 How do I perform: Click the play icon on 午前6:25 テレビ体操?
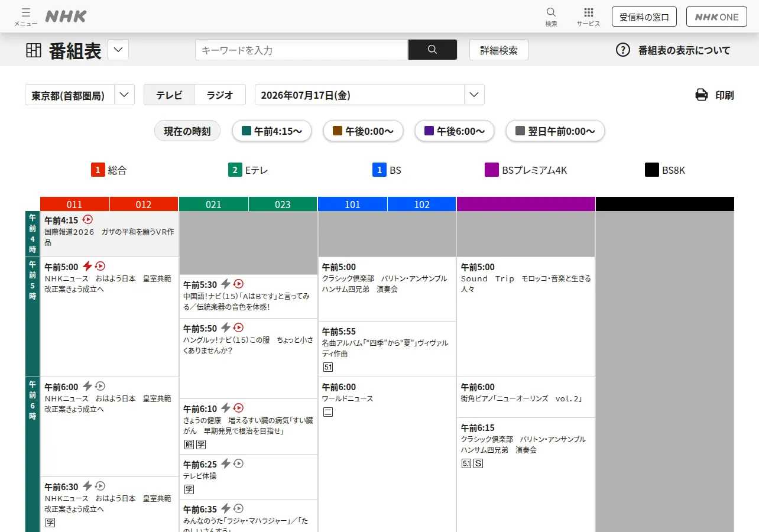point(239,463)
